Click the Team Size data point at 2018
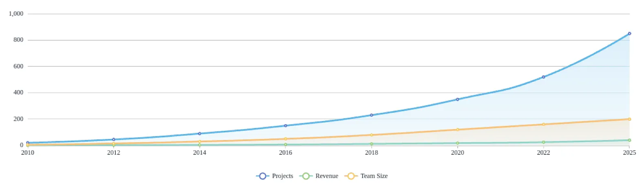Screen dimensions: 644x187 [x=371, y=135]
